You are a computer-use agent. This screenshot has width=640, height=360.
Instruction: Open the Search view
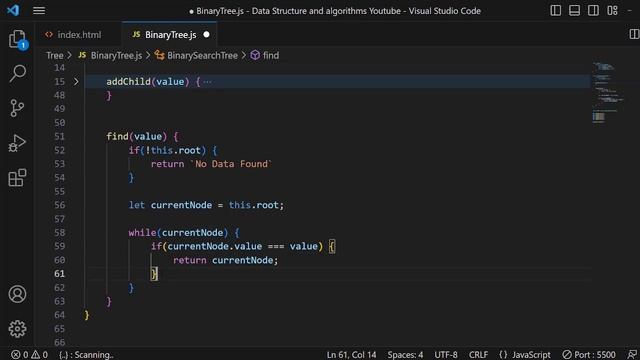coord(17,73)
